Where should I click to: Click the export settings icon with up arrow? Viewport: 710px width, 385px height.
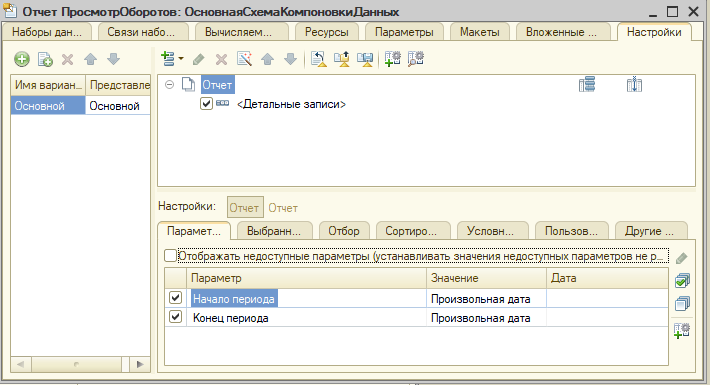tap(342, 59)
